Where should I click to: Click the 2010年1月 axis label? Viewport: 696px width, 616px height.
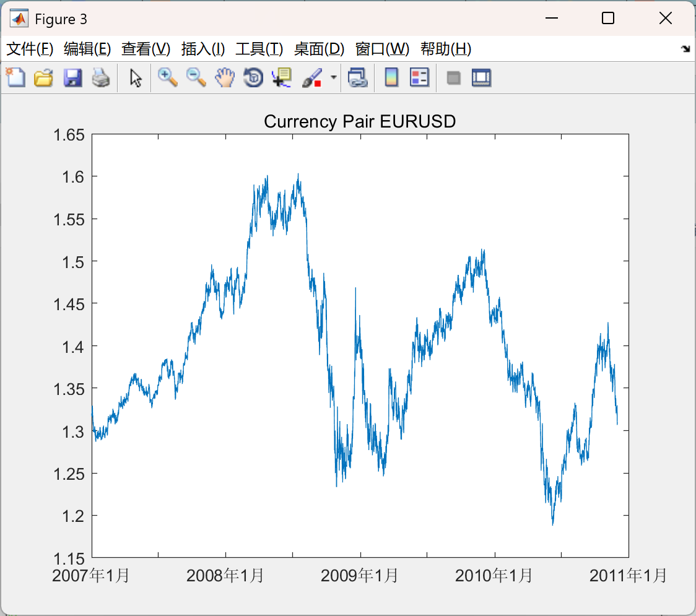(x=494, y=576)
